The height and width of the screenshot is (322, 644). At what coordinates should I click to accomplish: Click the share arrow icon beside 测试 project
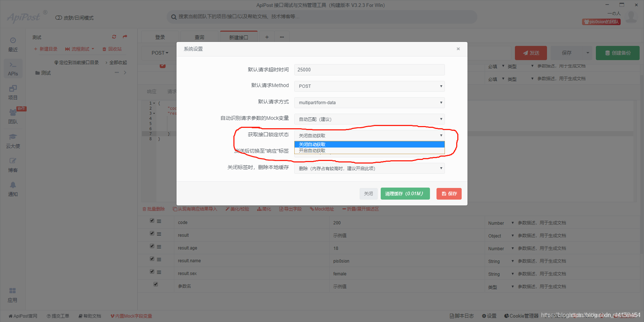tap(125, 37)
